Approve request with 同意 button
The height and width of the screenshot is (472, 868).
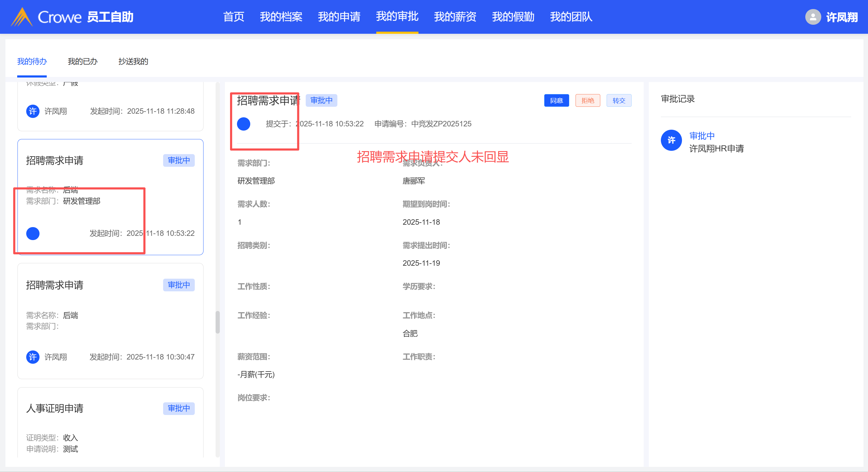point(556,100)
